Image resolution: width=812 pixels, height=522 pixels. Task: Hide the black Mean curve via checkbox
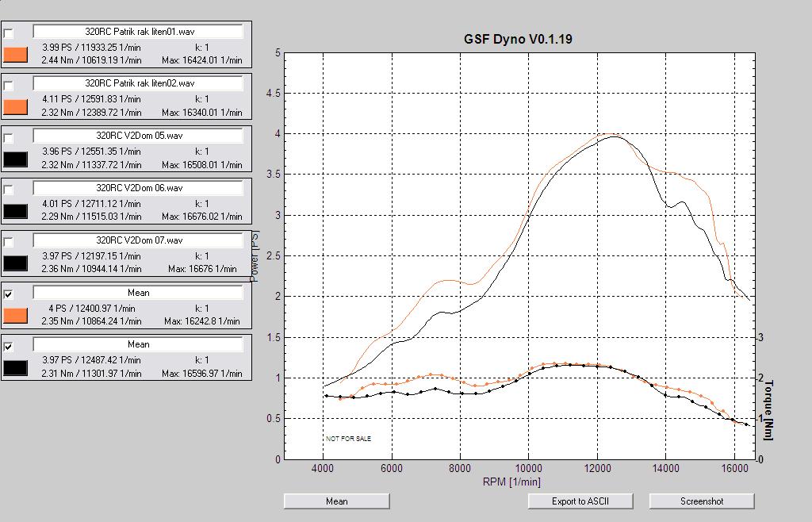tap(9, 347)
